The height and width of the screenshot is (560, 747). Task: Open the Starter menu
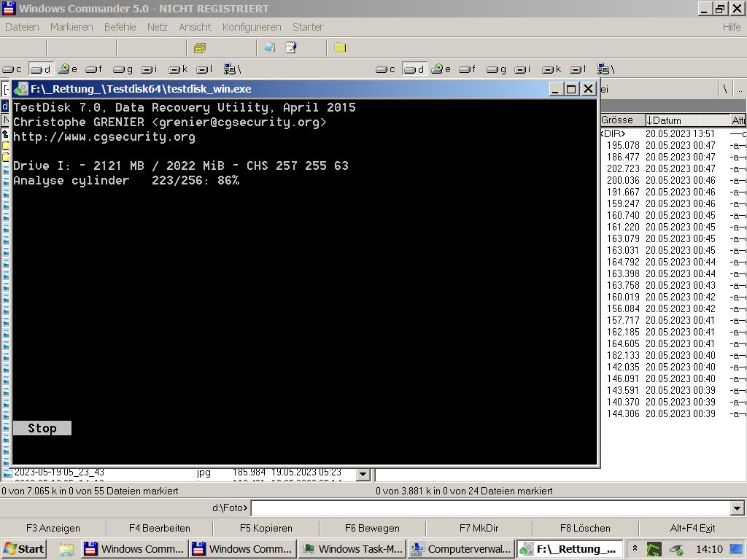[308, 27]
